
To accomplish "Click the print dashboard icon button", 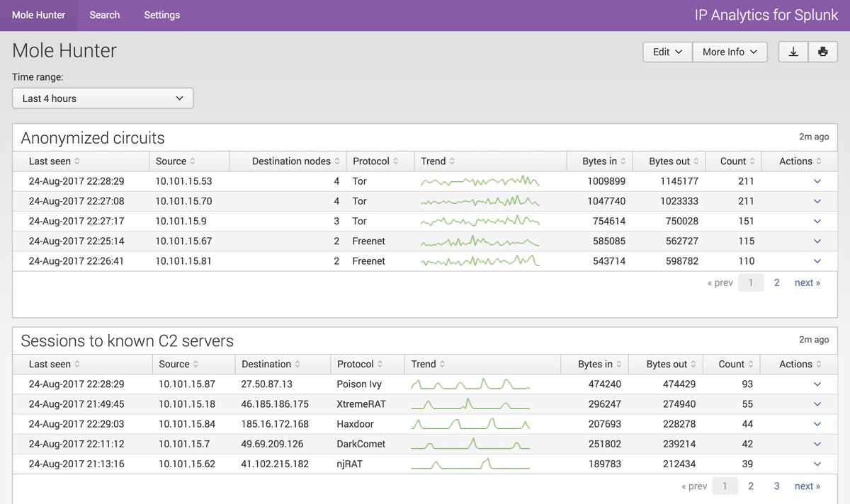I will pos(822,52).
